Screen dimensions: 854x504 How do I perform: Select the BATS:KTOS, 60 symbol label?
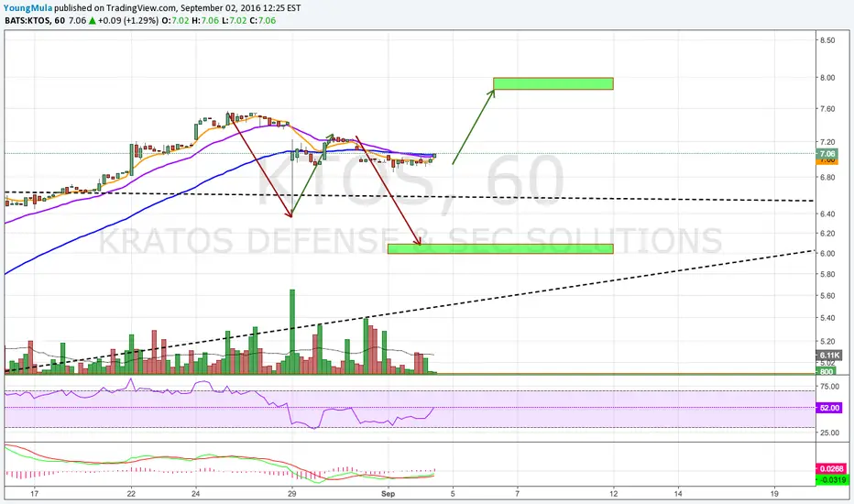[x=35, y=21]
